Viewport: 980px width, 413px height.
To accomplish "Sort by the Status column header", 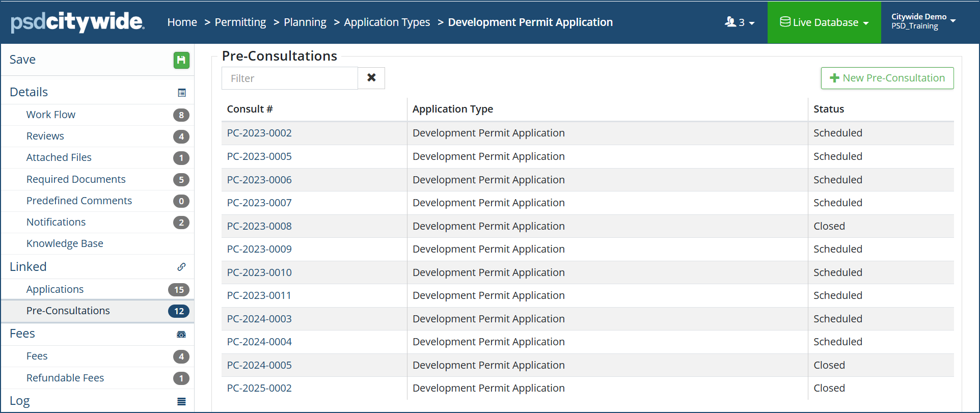I will tap(828, 109).
